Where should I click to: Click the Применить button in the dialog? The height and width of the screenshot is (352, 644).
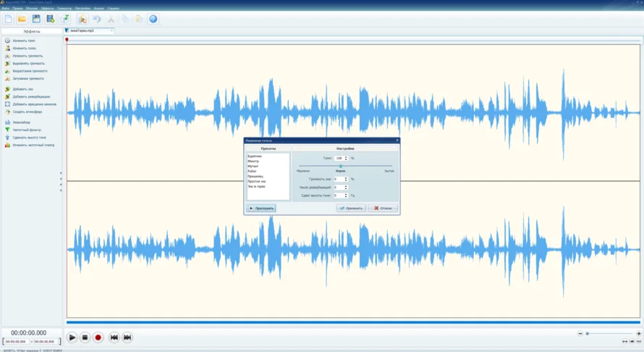point(351,208)
